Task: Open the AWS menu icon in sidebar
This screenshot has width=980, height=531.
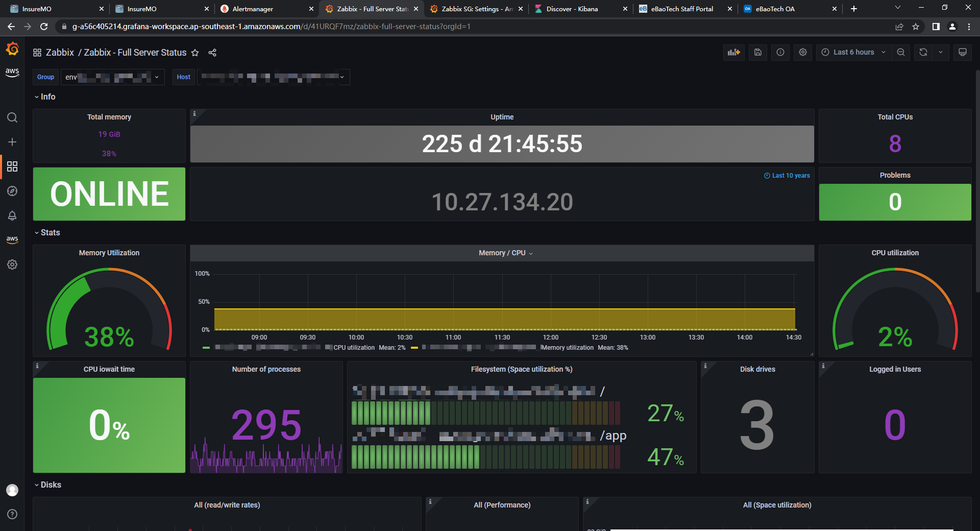Action: pyautogui.click(x=12, y=72)
